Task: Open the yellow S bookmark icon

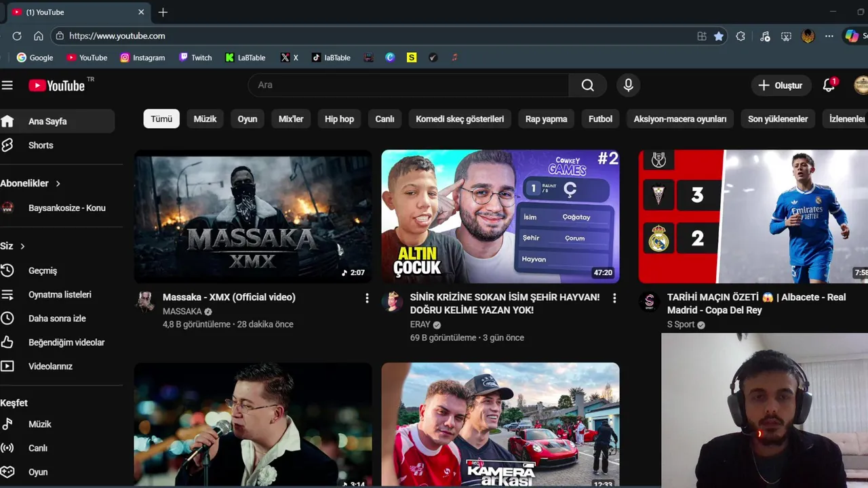Action: click(412, 58)
